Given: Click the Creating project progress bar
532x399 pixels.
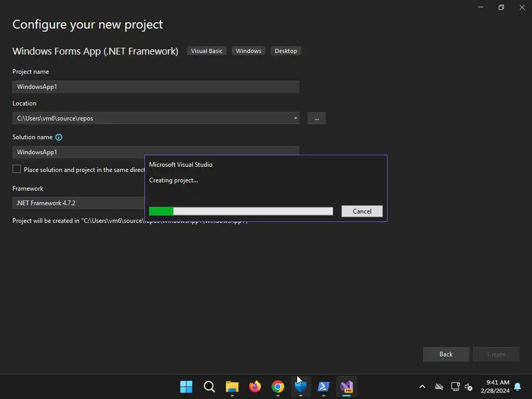Looking at the screenshot, I should click(x=241, y=211).
